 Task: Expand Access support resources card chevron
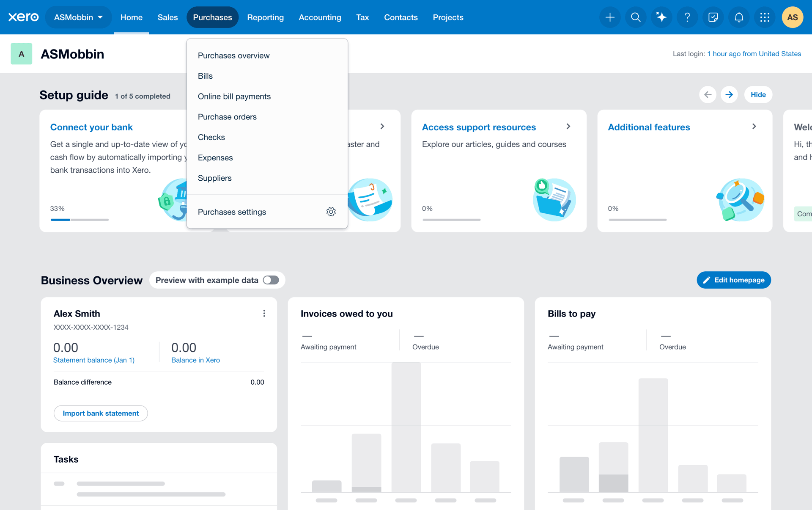point(568,127)
